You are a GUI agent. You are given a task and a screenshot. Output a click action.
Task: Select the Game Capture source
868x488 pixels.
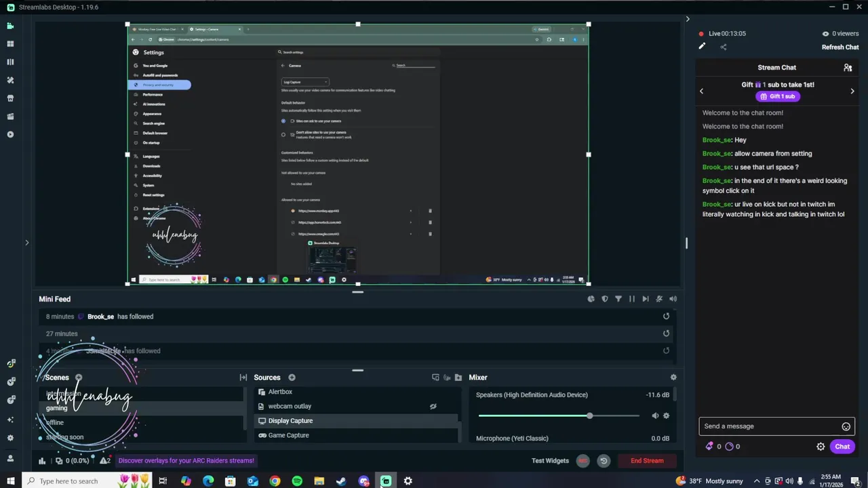point(357,435)
